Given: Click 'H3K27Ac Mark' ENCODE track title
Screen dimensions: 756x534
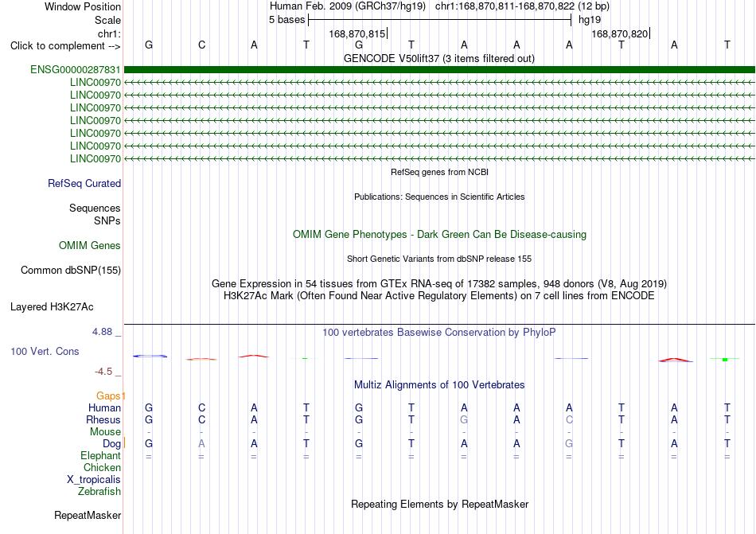Looking at the screenshot, I should tap(439, 295).
